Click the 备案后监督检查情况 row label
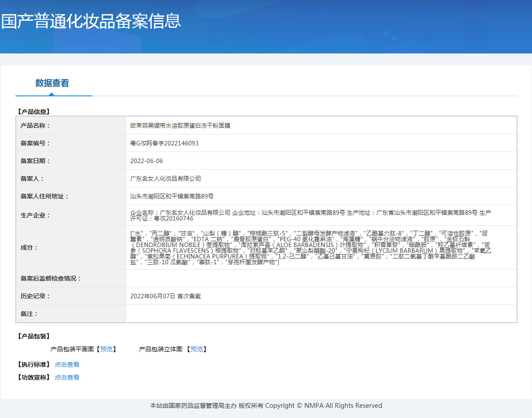The height and width of the screenshot is (418, 532). pyautogui.click(x=51, y=278)
